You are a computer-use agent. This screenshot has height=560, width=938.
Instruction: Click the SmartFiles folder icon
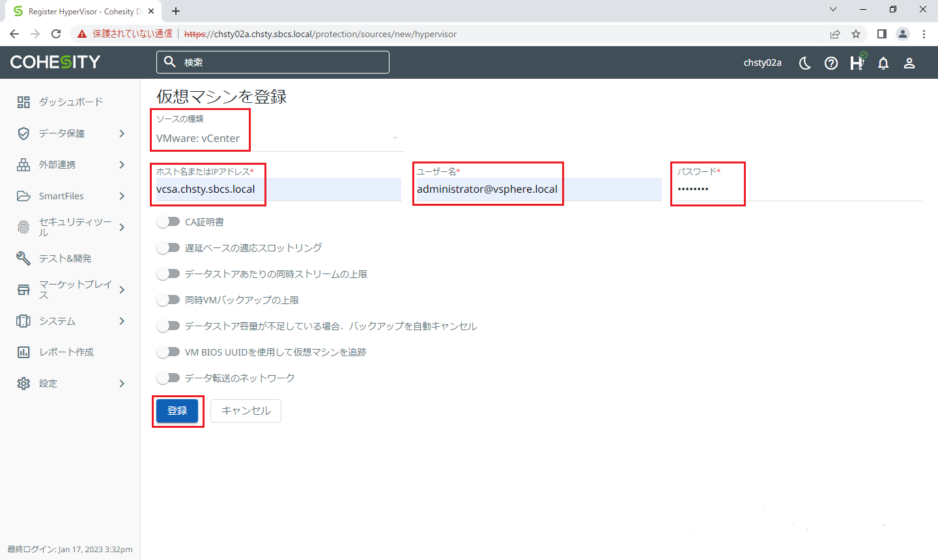pyautogui.click(x=23, y=196)
